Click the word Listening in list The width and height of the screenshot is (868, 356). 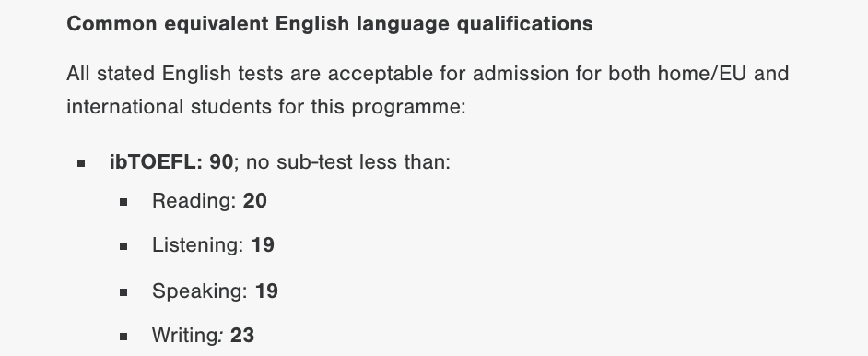coord(195,245)
